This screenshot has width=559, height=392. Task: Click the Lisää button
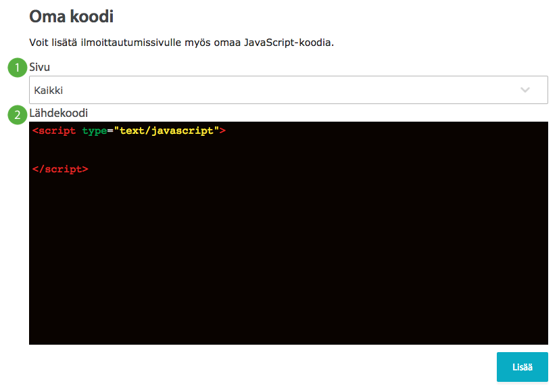pos(522,367)
